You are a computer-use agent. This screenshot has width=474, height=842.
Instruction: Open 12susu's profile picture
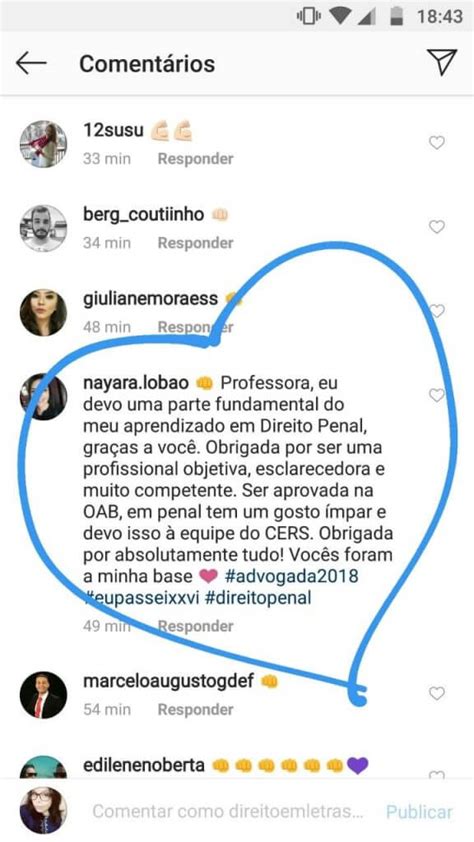point(43,144)
